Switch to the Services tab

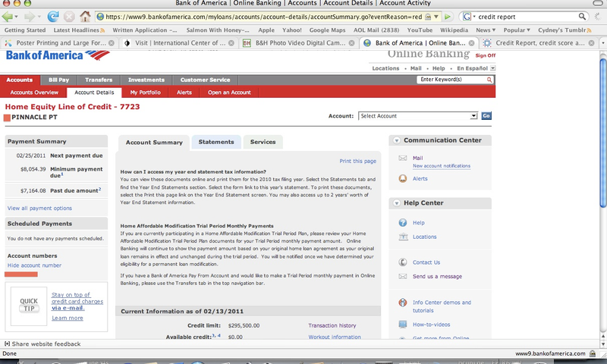click(263, 142)
